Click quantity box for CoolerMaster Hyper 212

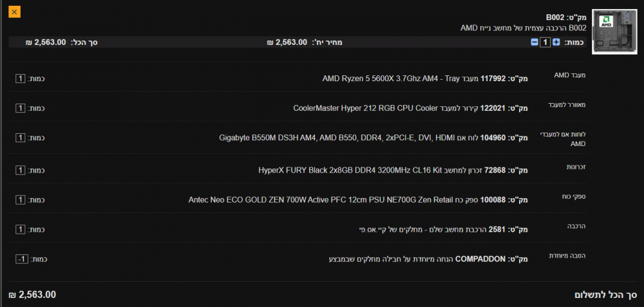(x=20, y=108)
